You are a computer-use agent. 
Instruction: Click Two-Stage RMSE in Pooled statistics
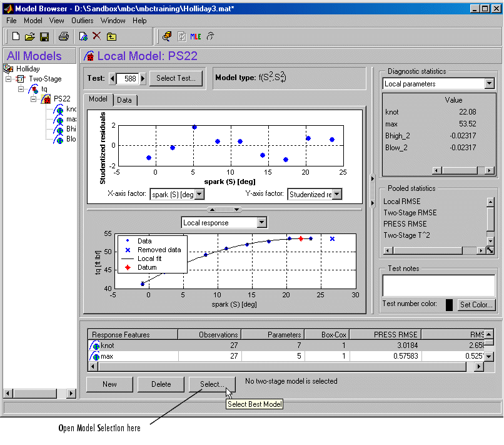(x=410, y=213)
